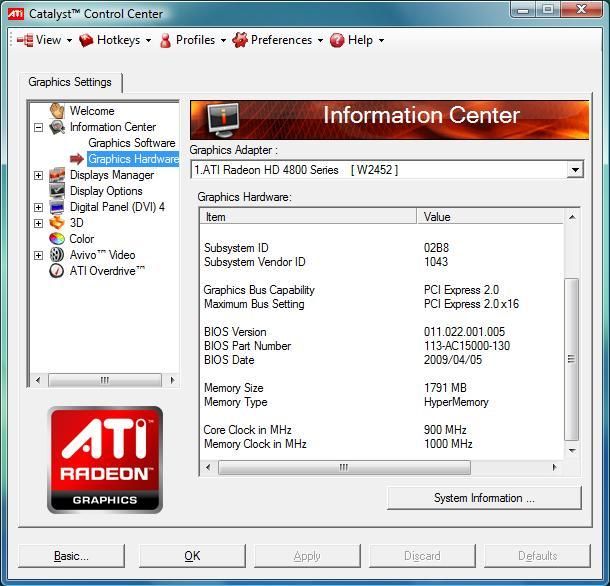Click hardware list scroll right arrow

click(555, 467)
